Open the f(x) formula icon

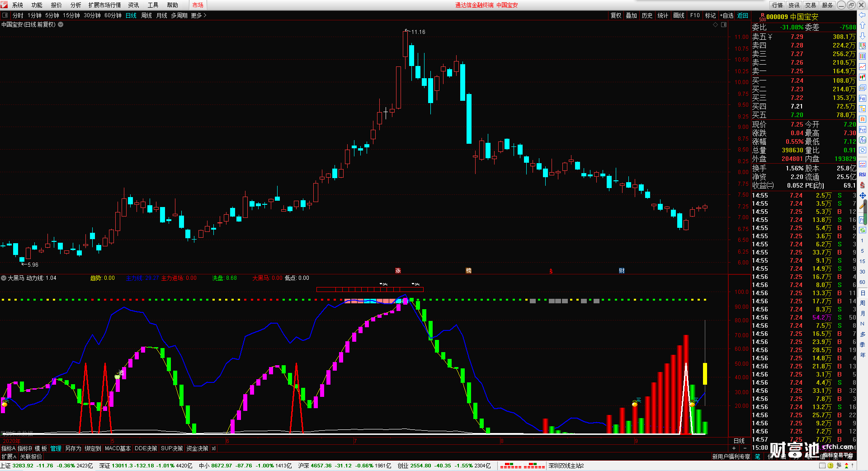pyautogui.click(x=863, y=140)
